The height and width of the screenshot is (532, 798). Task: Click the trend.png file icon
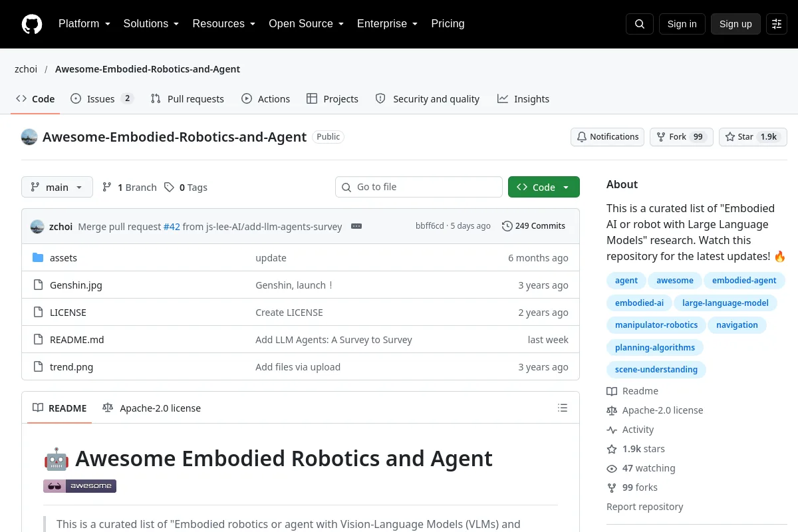[x=38, y=367]
